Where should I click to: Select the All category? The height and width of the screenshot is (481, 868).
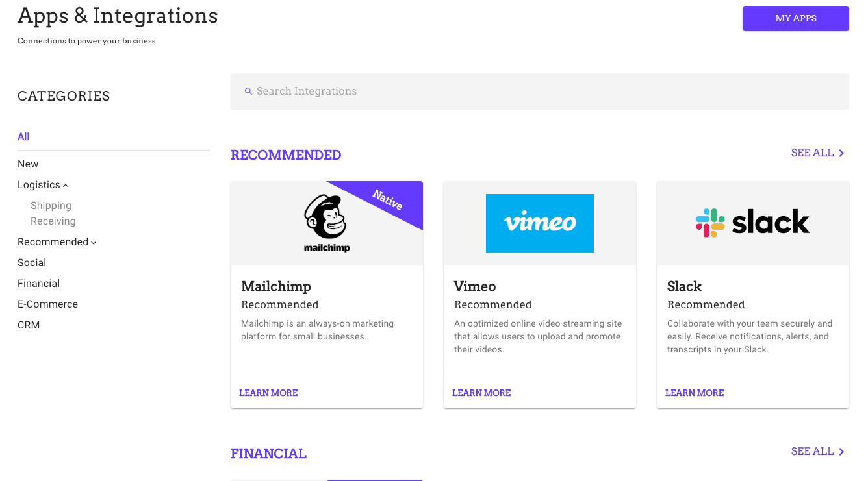coord(23,136)
